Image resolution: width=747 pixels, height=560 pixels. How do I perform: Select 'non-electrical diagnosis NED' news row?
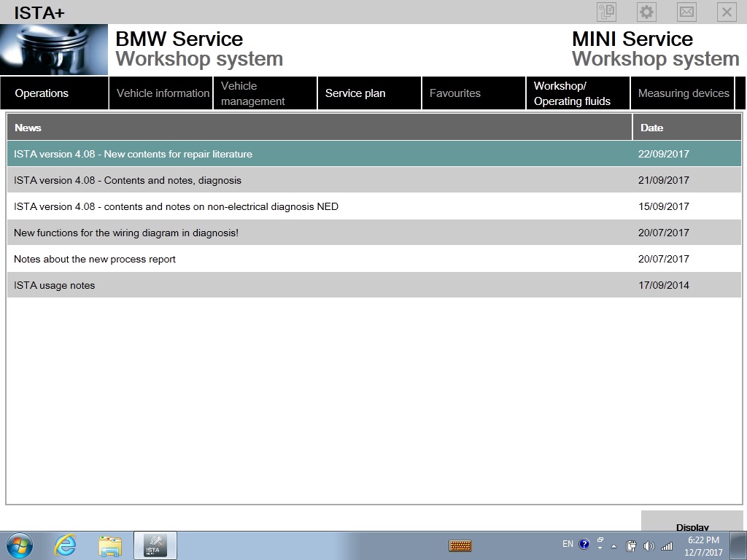point(374,206)
